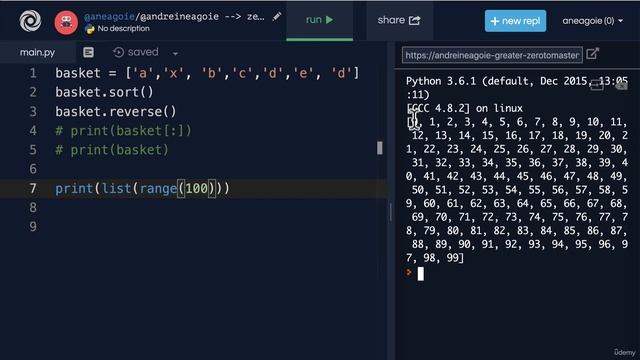Open the aneagoie (0) account dropdown

593,21
